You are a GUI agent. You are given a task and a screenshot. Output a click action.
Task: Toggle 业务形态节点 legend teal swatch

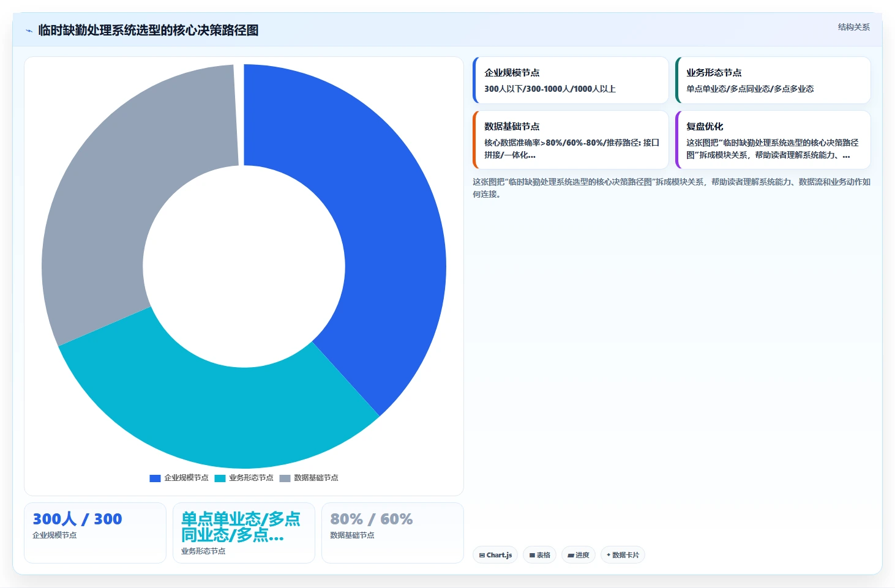pos(220,478)
